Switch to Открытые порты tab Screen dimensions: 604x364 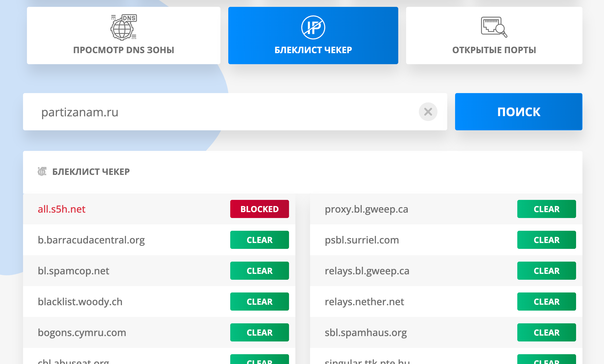coord(494,50)
